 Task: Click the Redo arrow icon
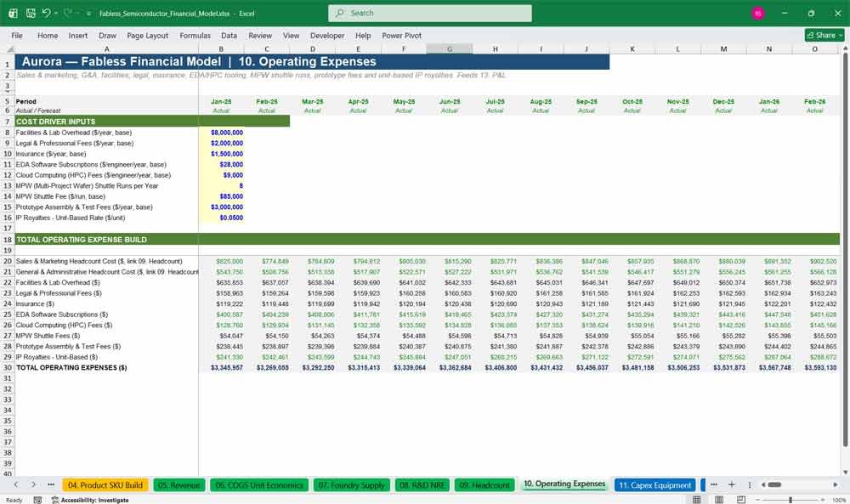(x=68, y=13)
